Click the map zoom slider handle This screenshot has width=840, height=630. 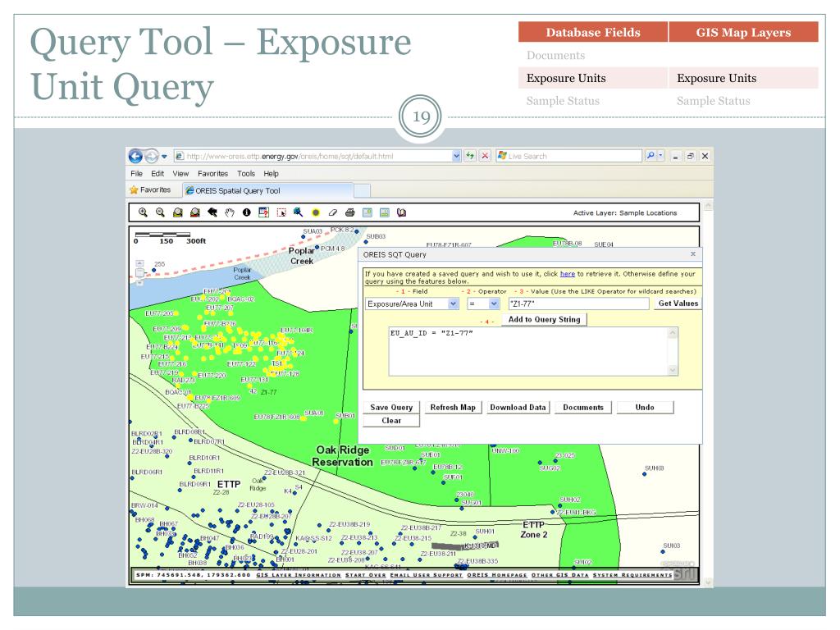[139, 272]
